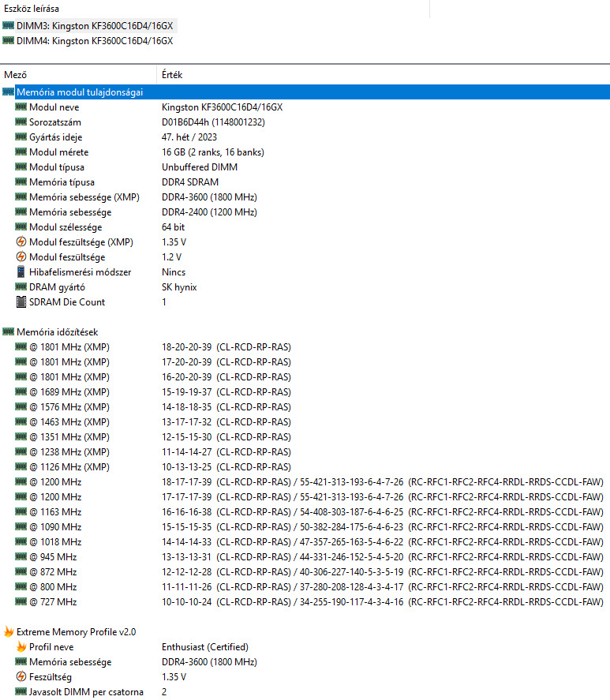Select the Memória időzítések section row
The height and width of the screenshot is (700, 610).
[x=50, y=331]
